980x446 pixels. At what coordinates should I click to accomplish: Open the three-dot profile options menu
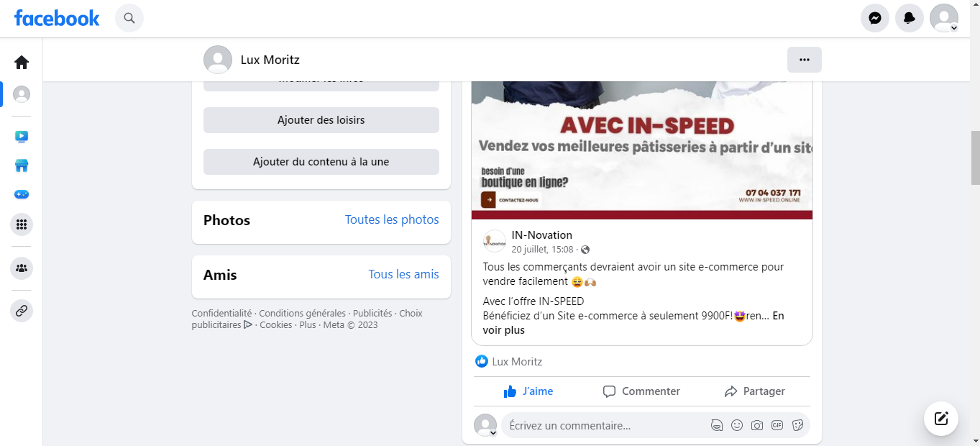(x=804, y=60)
